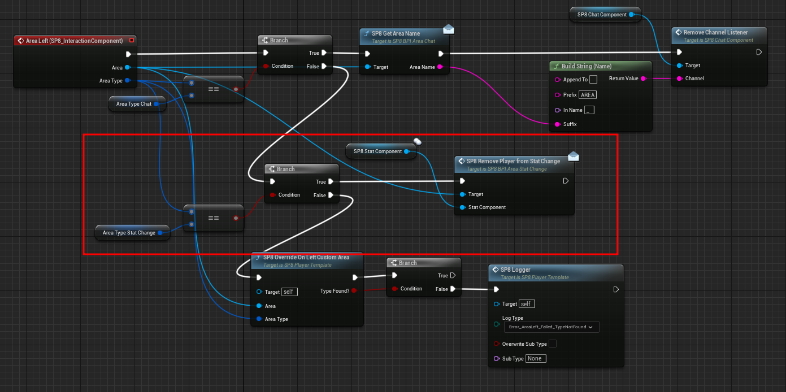Viewport: 786px width, 392px height.
Task: Click True exec pin of Branch next to SP8 Logger
Action: click(x=453, y=275)
